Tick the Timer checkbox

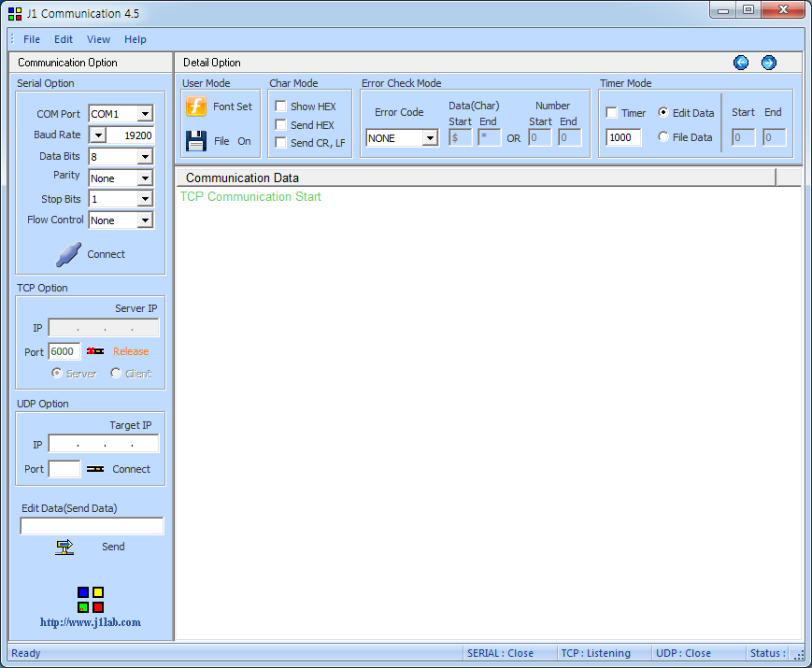pos(612,113)
